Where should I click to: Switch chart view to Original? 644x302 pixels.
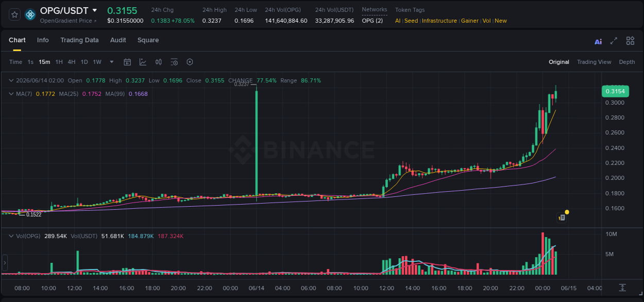click(559, 62)
